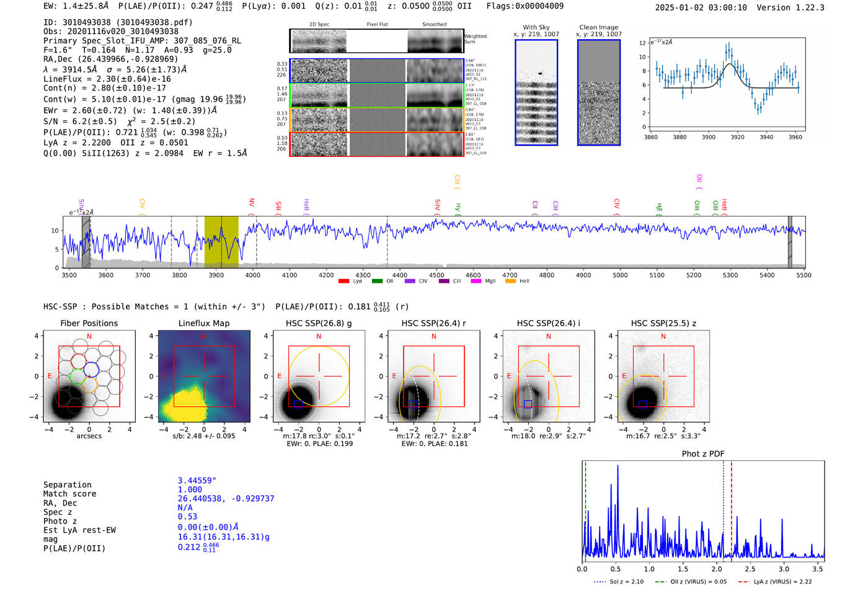Image resolution: width=868 pixels, height=591 pixels.
Task: Click the emission line Gaussian fit plot
Action: [x=726, y=85]
